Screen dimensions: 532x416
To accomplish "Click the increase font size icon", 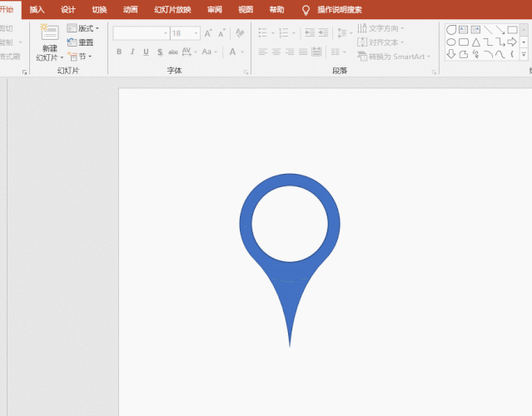I will point(208,33).
